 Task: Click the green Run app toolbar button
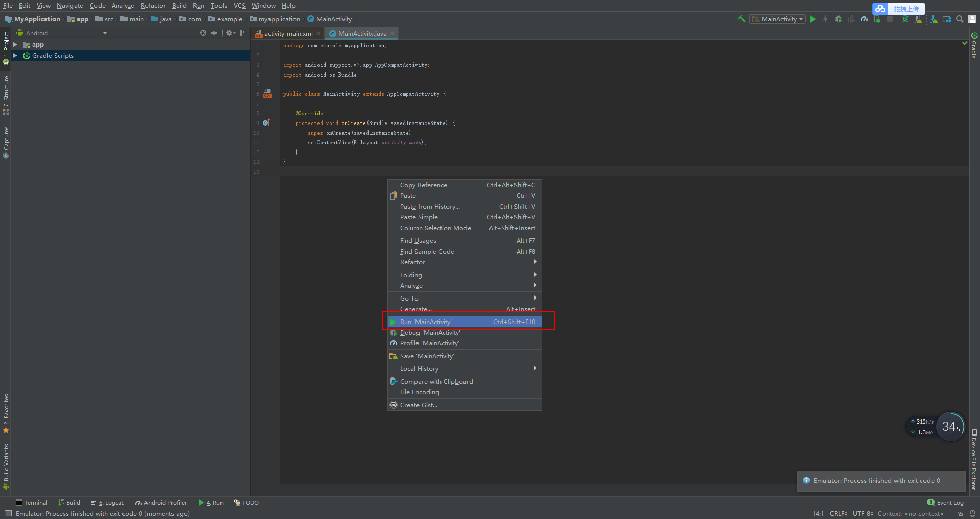click(x=813, y=19)
